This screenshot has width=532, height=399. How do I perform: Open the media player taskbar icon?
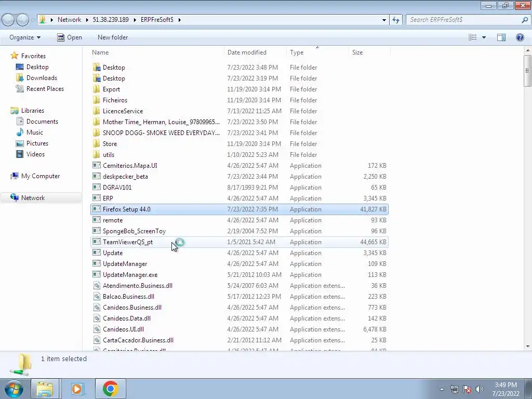(77, 389)
